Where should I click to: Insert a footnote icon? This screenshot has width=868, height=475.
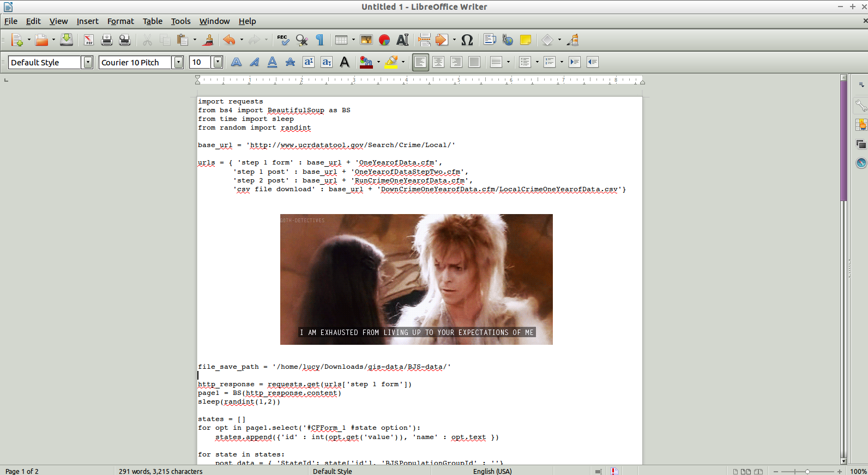[490, 40]
